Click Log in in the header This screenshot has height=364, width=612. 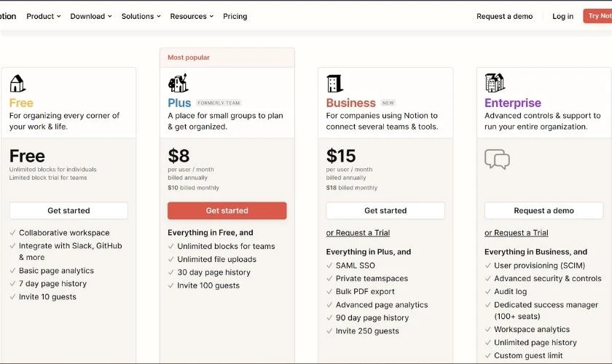click(562, 17)
